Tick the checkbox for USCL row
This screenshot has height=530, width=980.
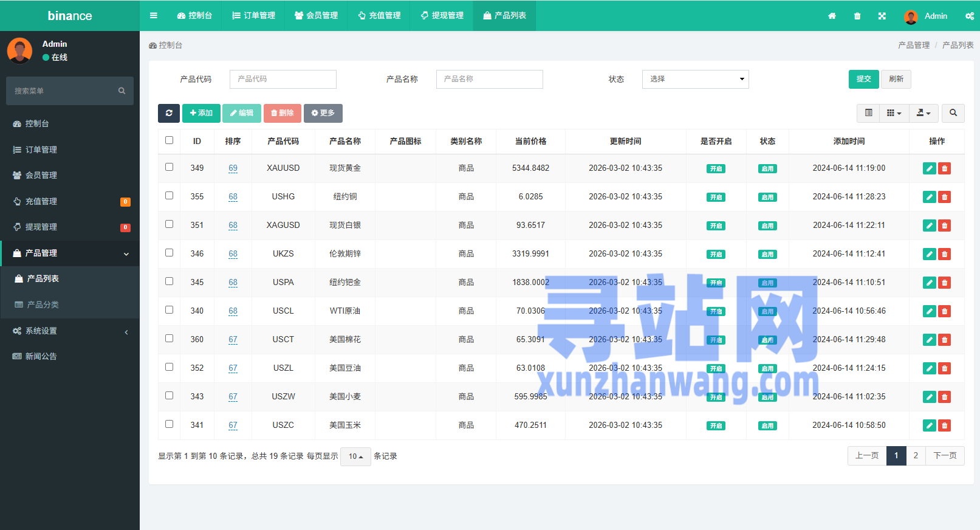click(x=170, y=310)
